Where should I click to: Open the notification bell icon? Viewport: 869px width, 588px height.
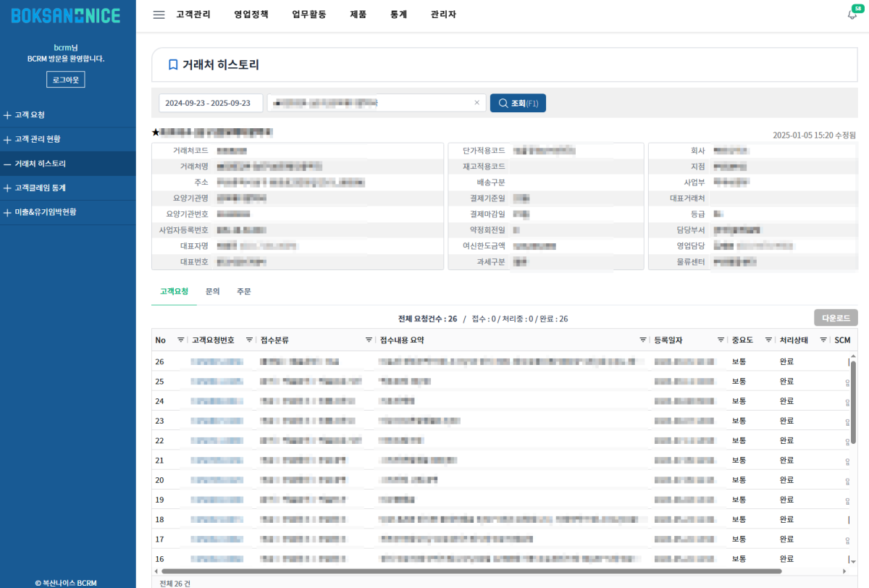pos(852,15)
